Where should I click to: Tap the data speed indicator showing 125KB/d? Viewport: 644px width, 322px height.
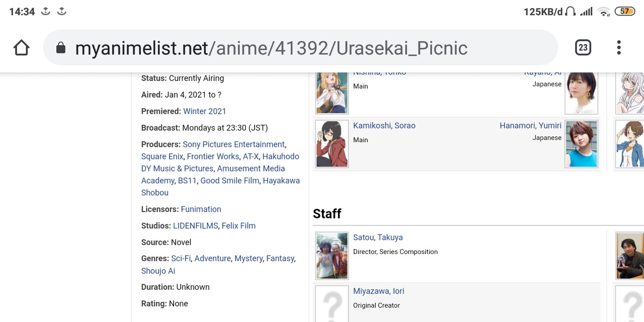coord(542,10)
